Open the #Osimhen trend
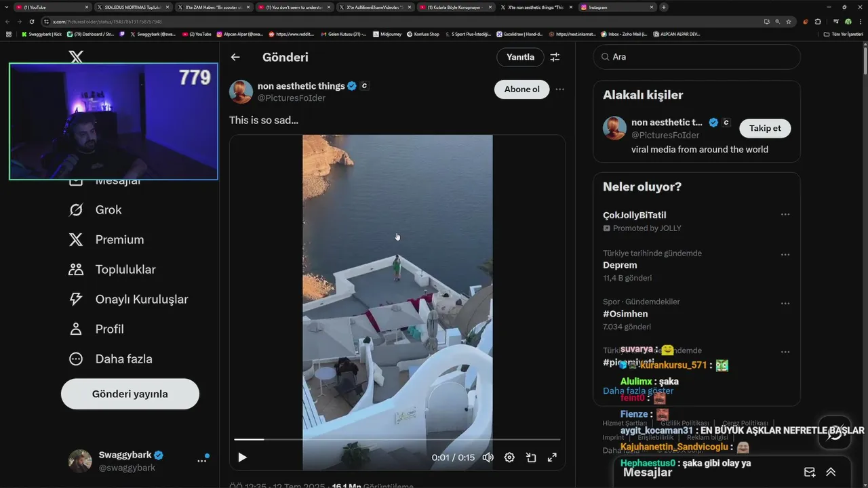Image resolution: width=868 pixels, height=488 pixels. (625, 314)
